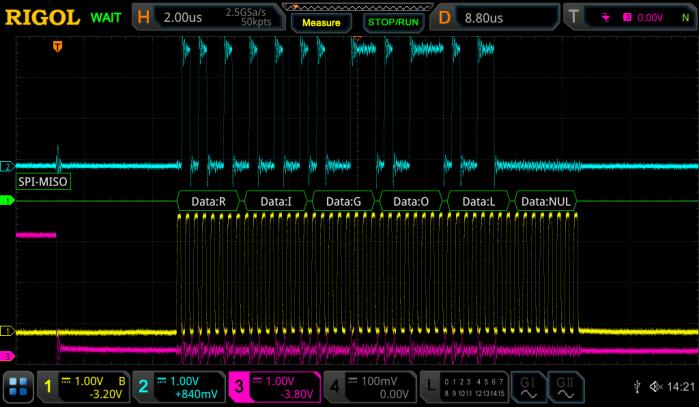Viewport: 699px width, 407px height.
Task: Click the trigger falling edge slope icon
Action: (605, 18)
